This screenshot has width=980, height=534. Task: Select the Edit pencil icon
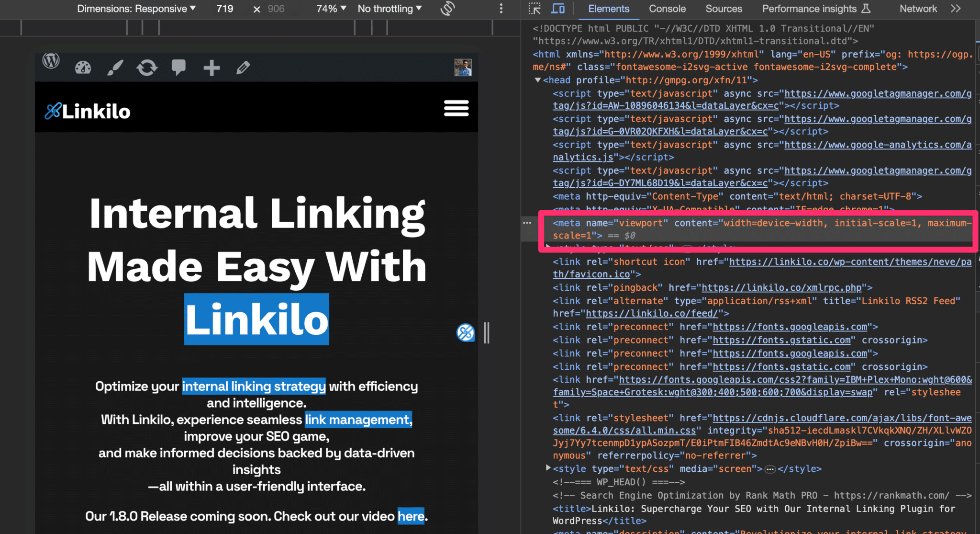[243, 68]
